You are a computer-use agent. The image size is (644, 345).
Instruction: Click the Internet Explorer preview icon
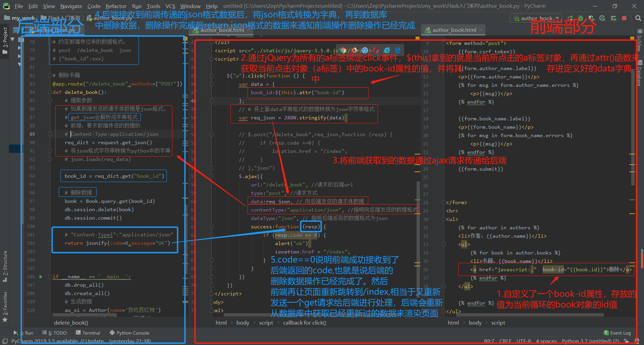[387, 50]
